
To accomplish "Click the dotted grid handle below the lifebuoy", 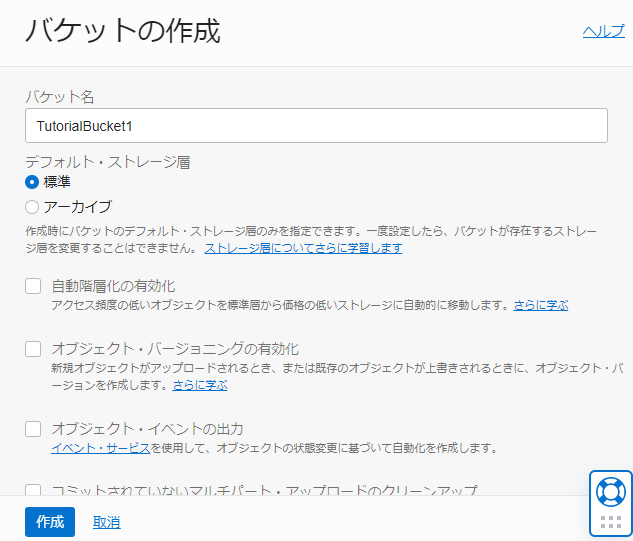I will pyautogui.click(x=610, y=521).
